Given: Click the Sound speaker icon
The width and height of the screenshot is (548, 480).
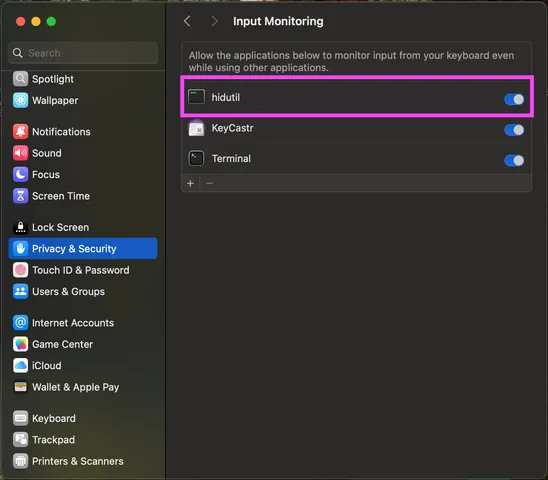Looking at the screenshot, I should (x=20, y=153).
